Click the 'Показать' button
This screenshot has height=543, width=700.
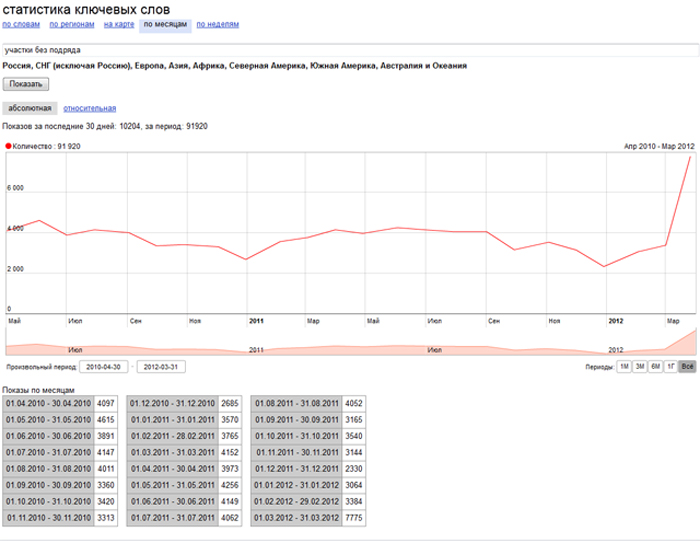click(x=26, y=84)
